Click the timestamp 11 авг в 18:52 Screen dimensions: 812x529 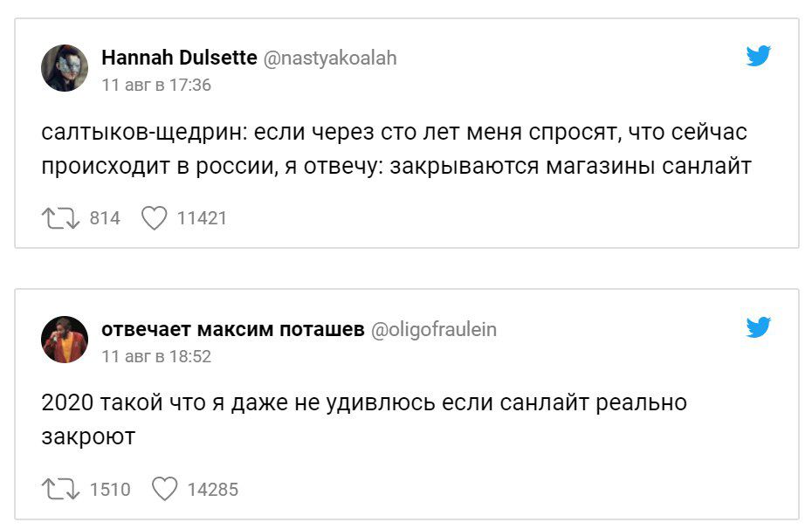156,356
